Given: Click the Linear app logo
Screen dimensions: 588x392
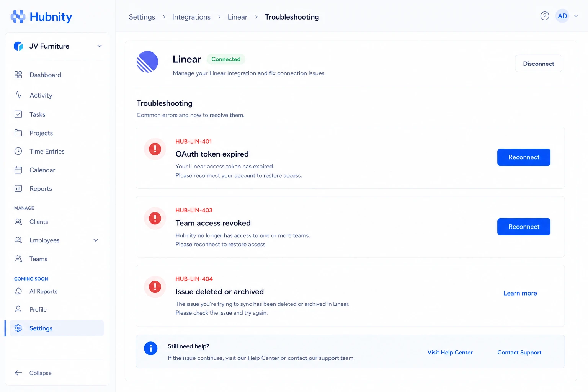Looking at the screenshot, I should click(147, 62).
